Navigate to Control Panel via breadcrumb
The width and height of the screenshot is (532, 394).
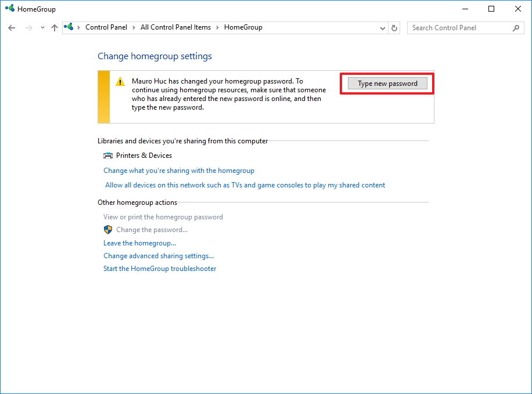pos(106,27)
